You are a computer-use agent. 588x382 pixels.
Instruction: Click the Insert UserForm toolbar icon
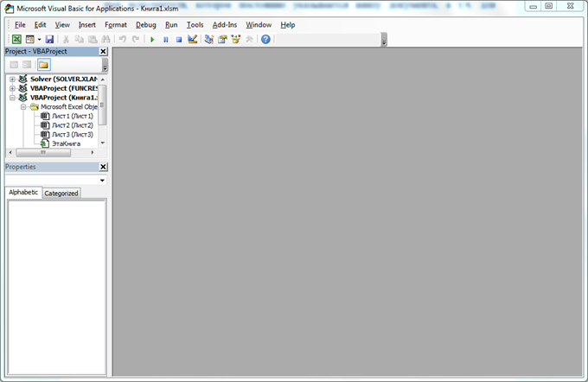tap(29, 39)
